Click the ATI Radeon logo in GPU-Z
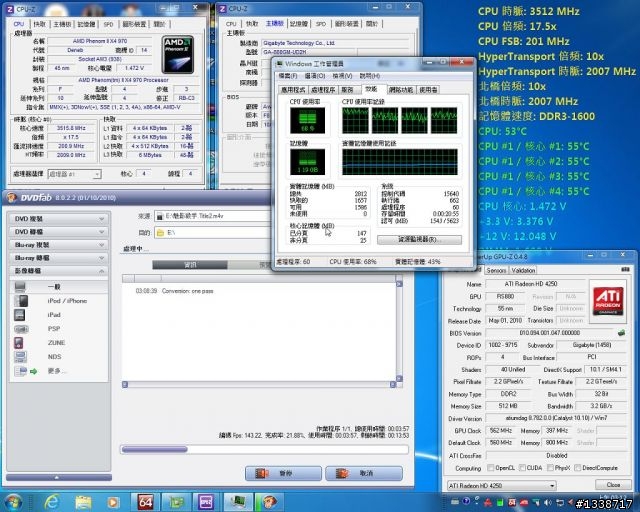Image resolution: width=640 pixels, height=512 pixels. [x=608, y=301]
